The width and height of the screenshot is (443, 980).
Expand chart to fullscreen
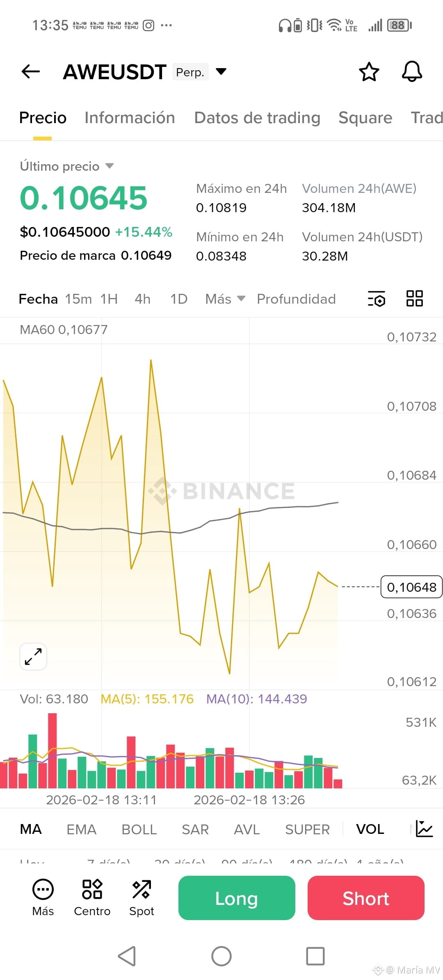pos(33,657)
